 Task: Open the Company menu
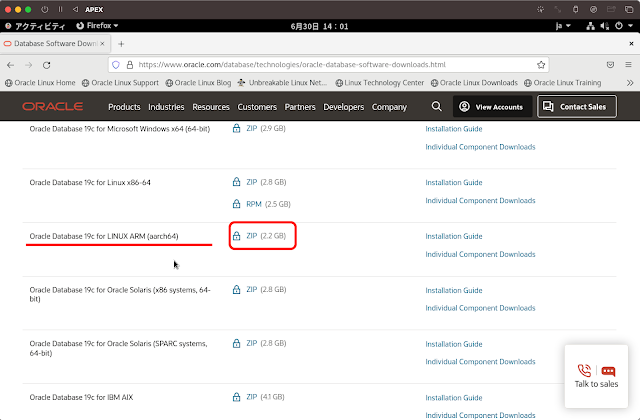click(389, 107)
